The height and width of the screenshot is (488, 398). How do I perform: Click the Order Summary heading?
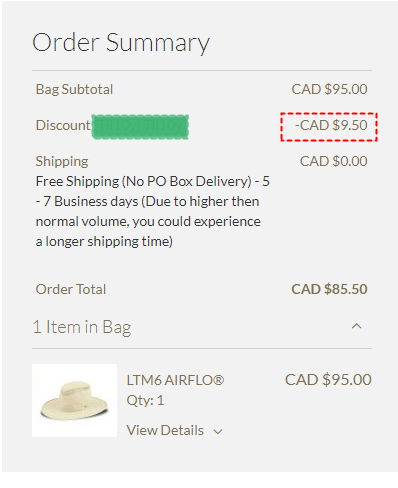click(x=121, y=43)
